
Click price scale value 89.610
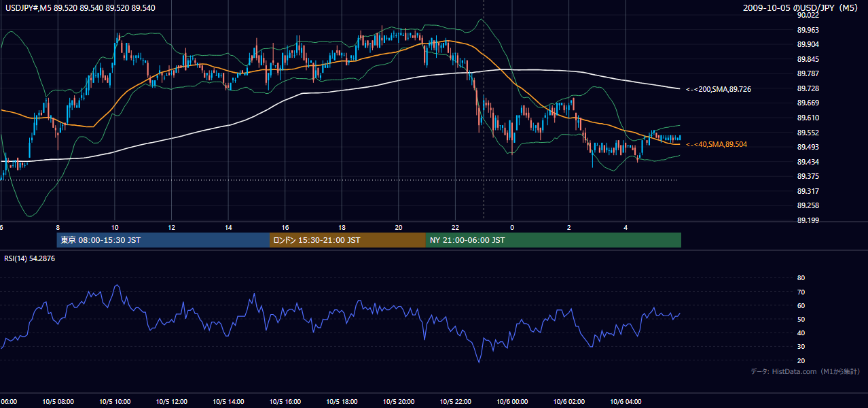pyautogui.click(x=808, y=118)
